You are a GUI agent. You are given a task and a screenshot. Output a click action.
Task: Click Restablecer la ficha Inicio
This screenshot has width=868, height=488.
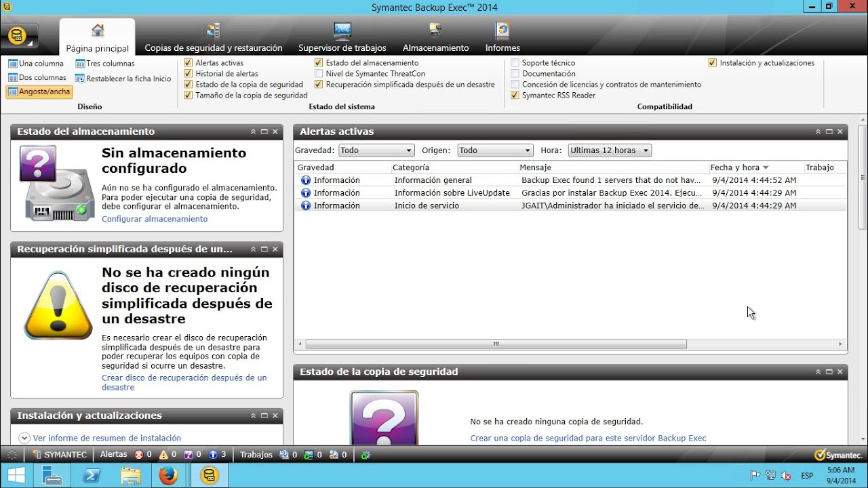point(123,79)
